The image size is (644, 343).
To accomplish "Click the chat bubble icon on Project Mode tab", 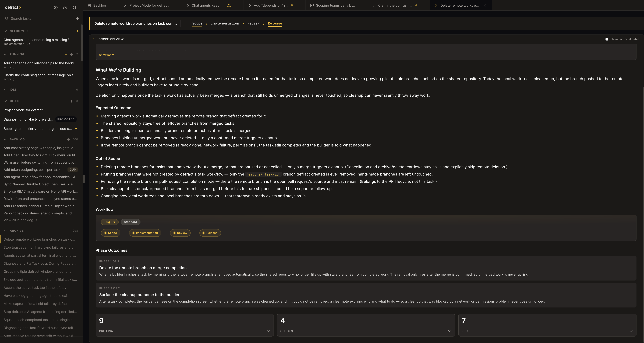I will 126,5.
